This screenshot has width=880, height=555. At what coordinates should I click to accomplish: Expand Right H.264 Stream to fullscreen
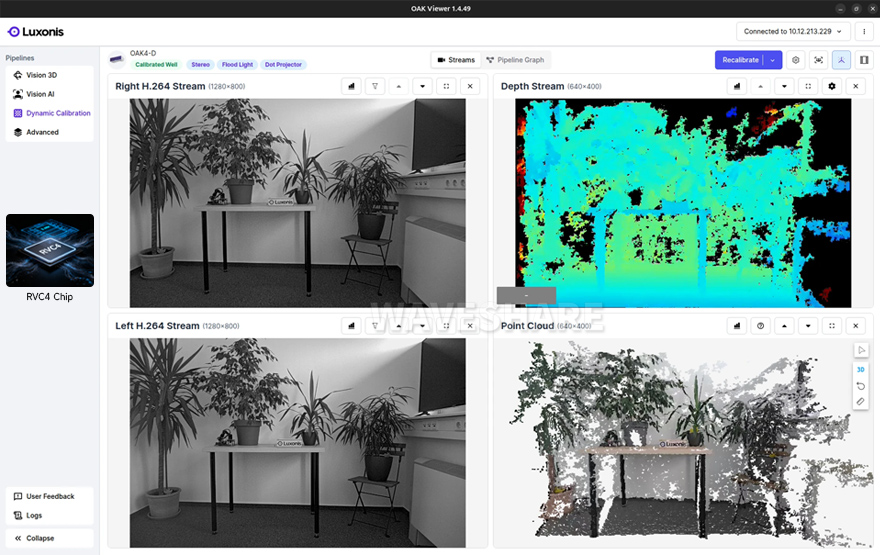[x=446, y=86]
